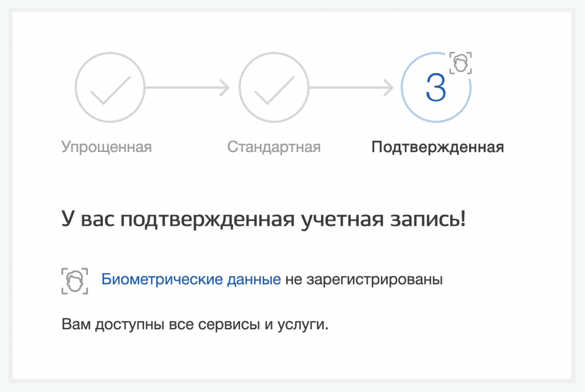Click the line leaving the Упрощенная circle
585x392 pixels.
183,87
